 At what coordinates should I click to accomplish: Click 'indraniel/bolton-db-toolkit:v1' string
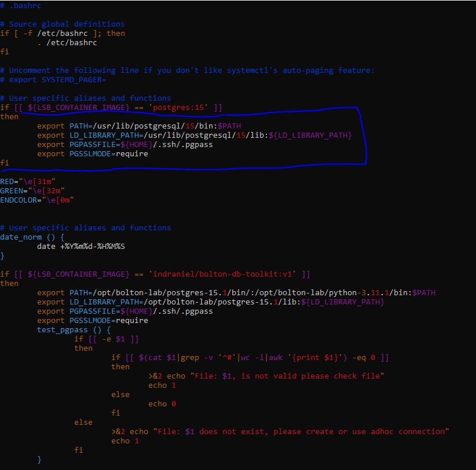coord(222,274)
